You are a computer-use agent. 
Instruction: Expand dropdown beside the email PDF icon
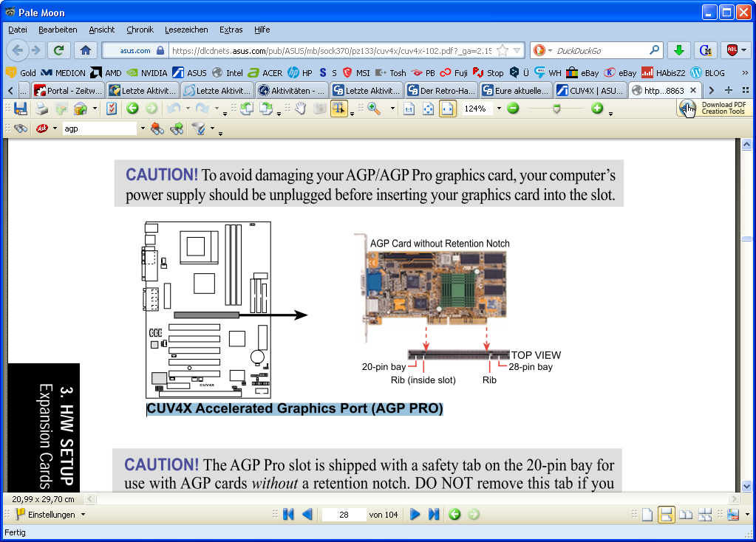95,109
